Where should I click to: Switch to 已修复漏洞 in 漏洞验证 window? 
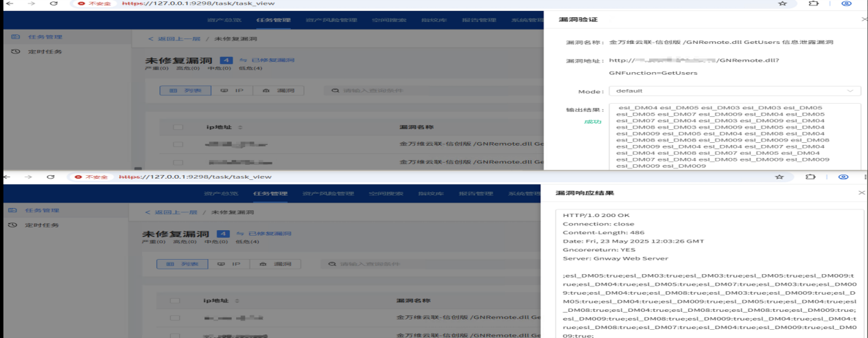273,60
